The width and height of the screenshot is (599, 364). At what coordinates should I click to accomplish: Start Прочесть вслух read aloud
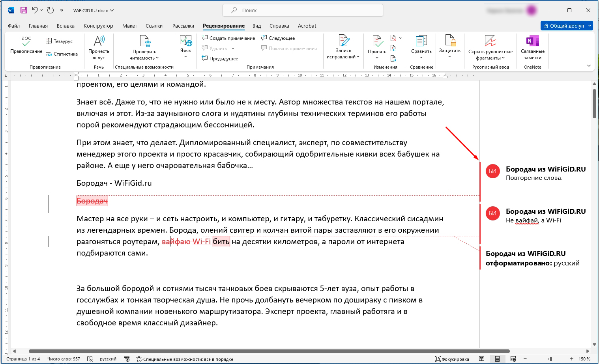pyautogui.click(x=99, y=47)
